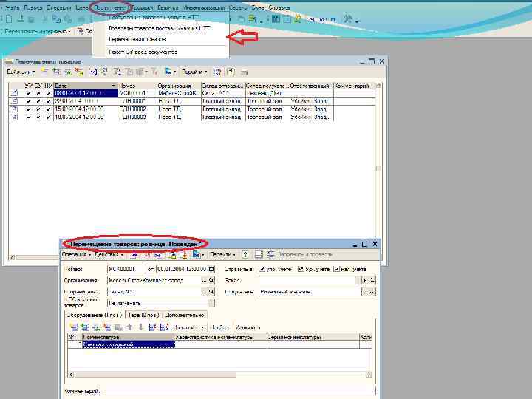The image size is (532, 399).
Task: Click ellipsis button of Организация field
Action: pyautogui.click(x=204, y=281)
